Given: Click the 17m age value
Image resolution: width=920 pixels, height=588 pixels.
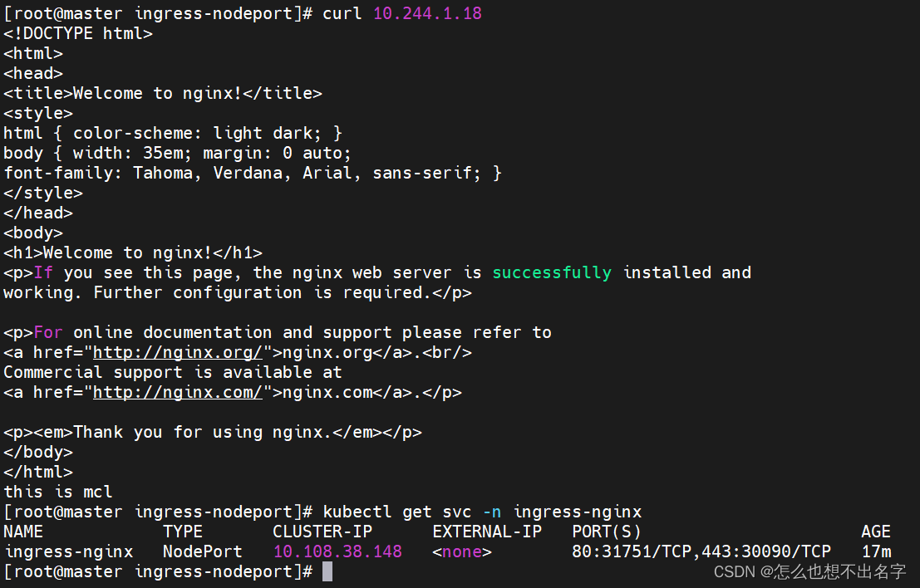Looking at the screenshot, I should tap(876, 551).
